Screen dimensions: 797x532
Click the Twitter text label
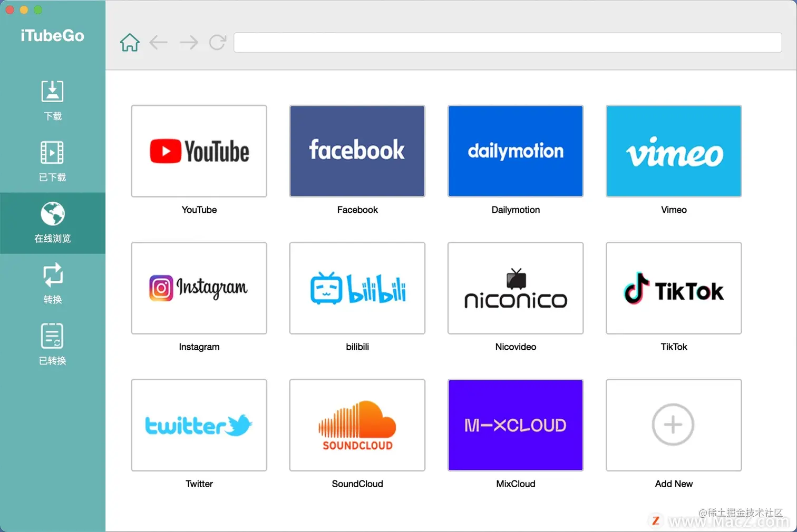(x=199, y=484)
